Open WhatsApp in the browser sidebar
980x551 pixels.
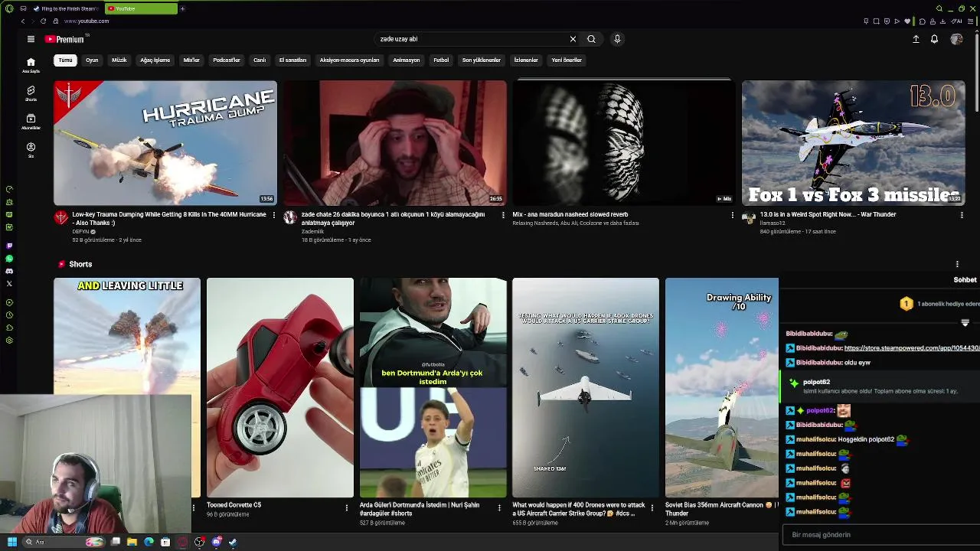(9, 259)
